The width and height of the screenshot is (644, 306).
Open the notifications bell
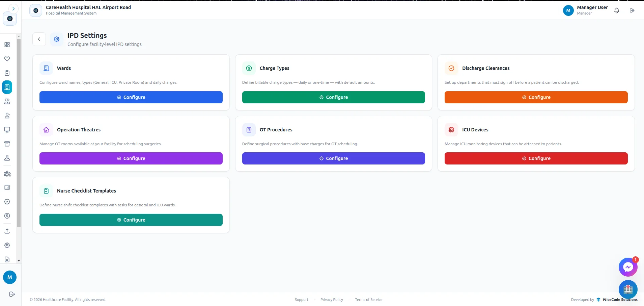(x=617, y=10)
